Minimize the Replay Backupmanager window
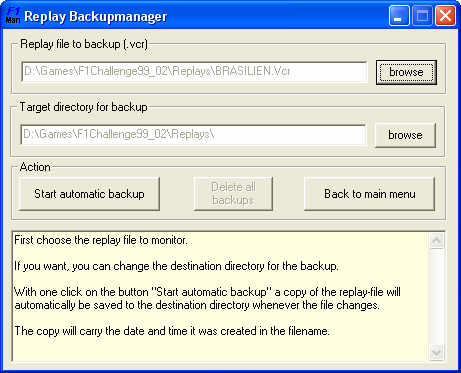This screenshot has width=461, height=373. coord(399,16)
